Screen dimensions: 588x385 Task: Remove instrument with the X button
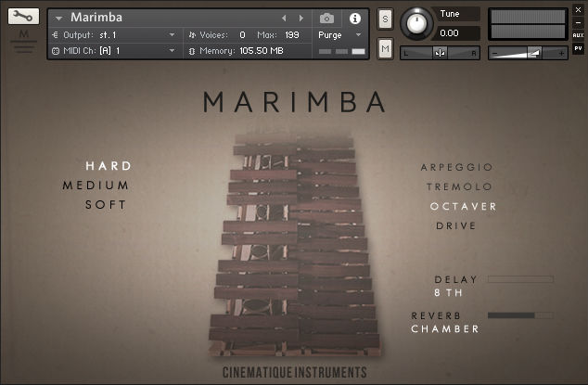pos(578,10)
